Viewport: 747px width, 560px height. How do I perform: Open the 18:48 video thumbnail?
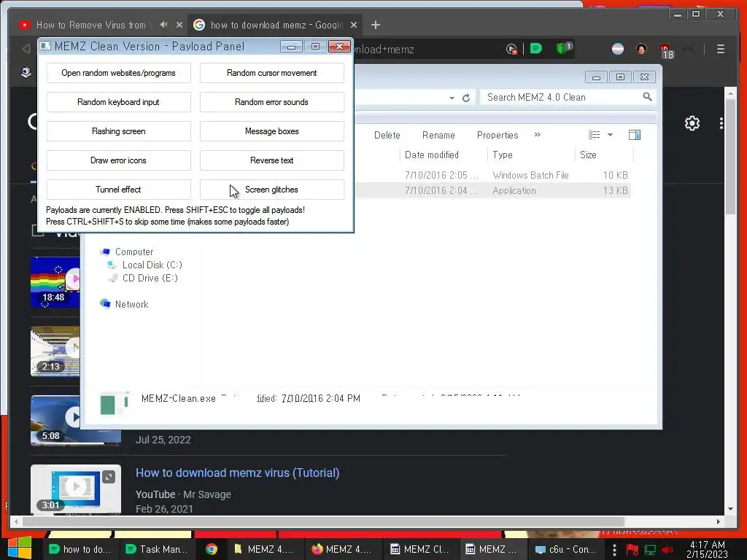(x=55, y=282)
